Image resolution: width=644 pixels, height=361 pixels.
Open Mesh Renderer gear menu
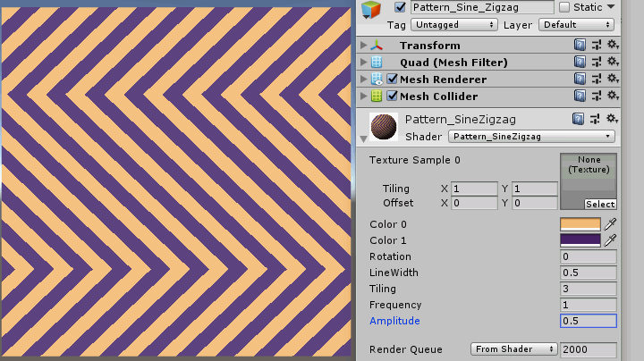pos(613,79)
